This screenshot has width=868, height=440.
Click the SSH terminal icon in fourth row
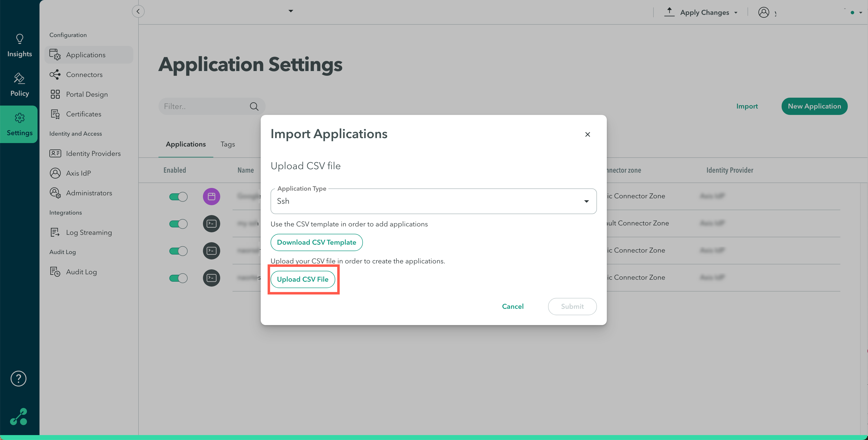click(211, 278)
